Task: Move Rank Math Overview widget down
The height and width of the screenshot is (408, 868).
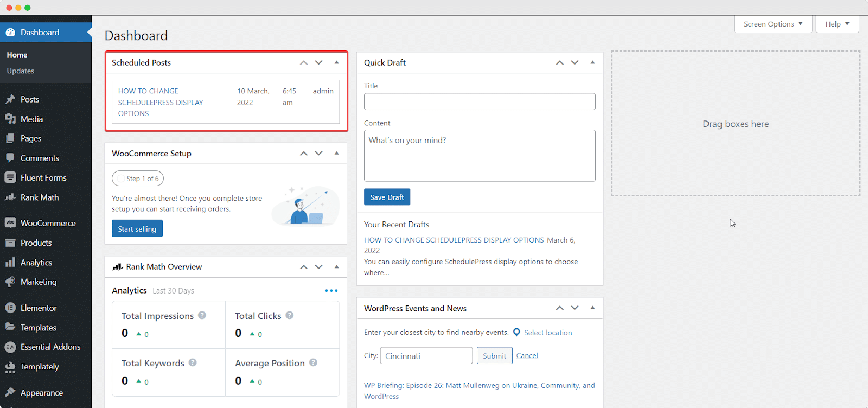Action: [x=319, y=267]
